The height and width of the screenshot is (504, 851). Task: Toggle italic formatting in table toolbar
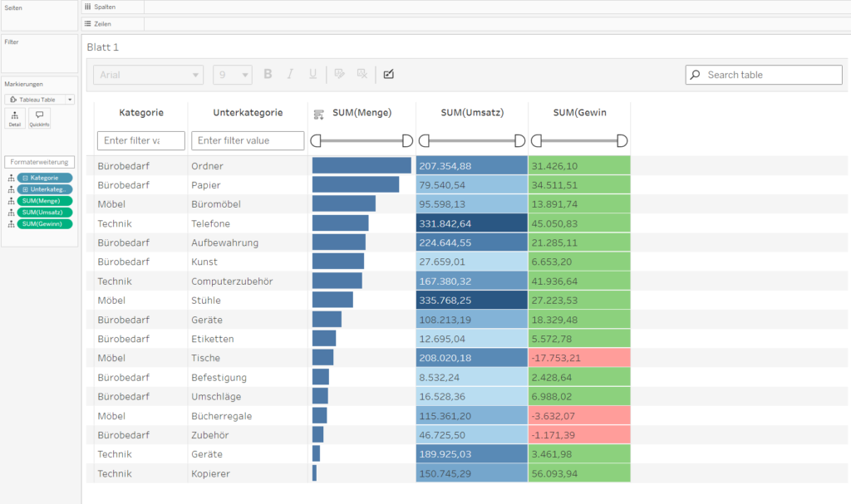pos(290,75)
